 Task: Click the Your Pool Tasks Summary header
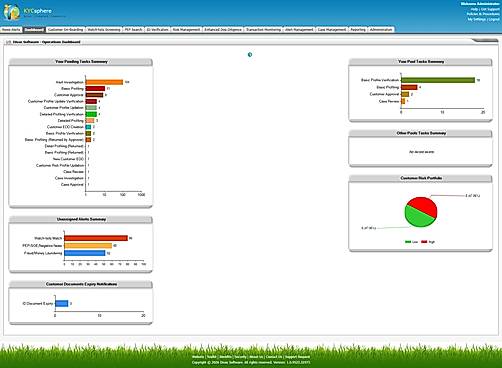(421, 62)
